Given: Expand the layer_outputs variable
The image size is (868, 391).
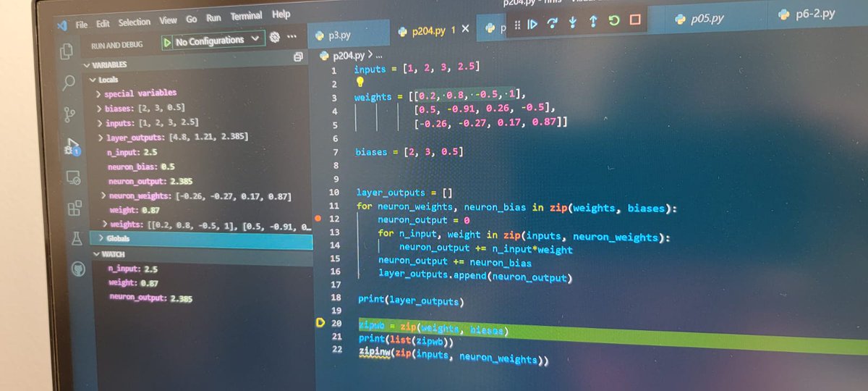Looking at the screenshot, I should point(101,138).
